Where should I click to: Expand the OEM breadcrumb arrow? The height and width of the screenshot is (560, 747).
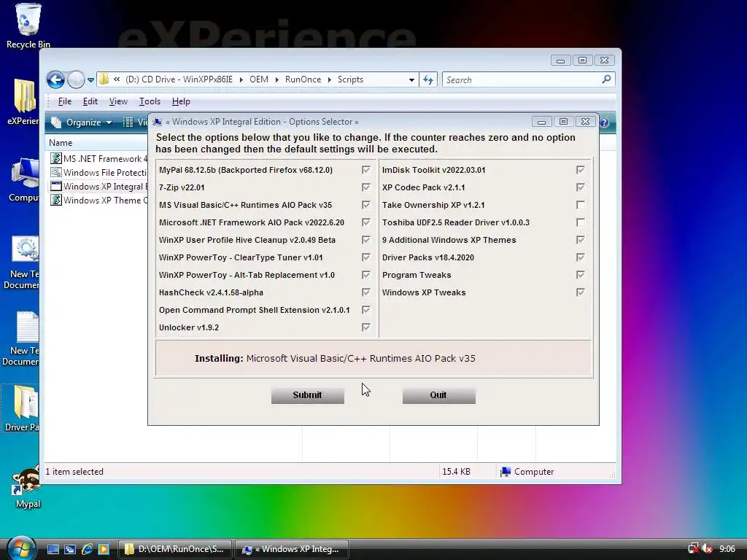[276, 79]
